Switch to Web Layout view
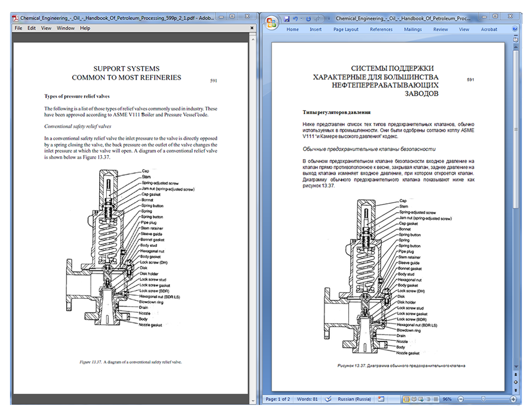This screenshot has width=532, height=417. [421, 399]
